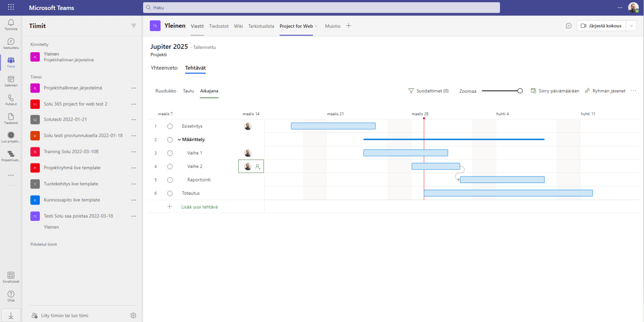Select Tiimit teams icon in sidebar
The height and width of the screenshot is (322, 644).
click(11, 62)
